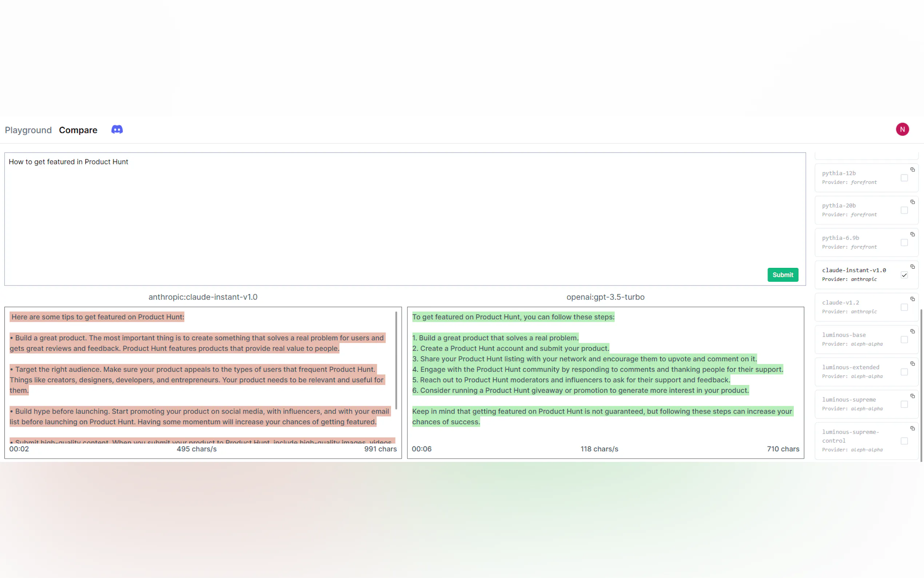Click copy icon for pythia-6.9b model

912,234
